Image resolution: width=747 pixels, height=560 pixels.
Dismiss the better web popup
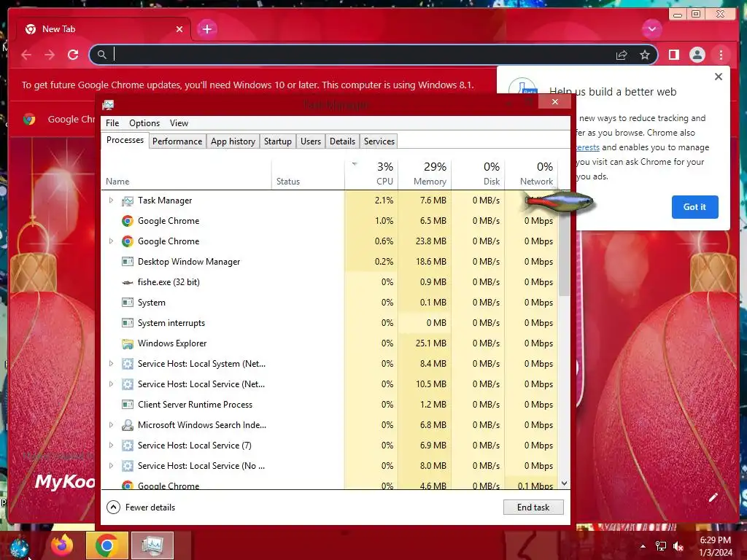point(719,77)
